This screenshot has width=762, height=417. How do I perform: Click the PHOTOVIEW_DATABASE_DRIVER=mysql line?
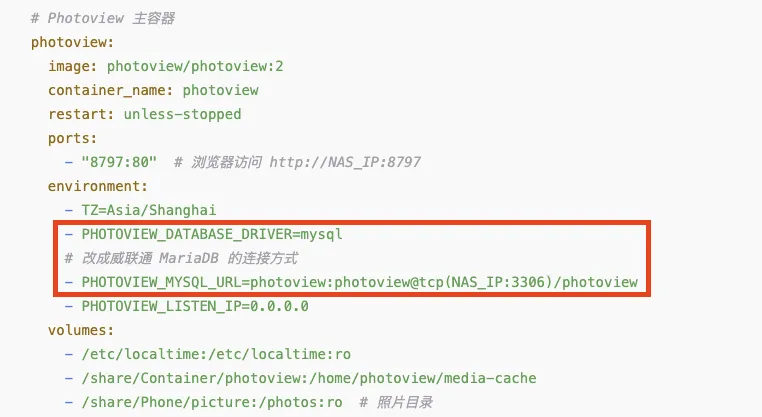204,234
